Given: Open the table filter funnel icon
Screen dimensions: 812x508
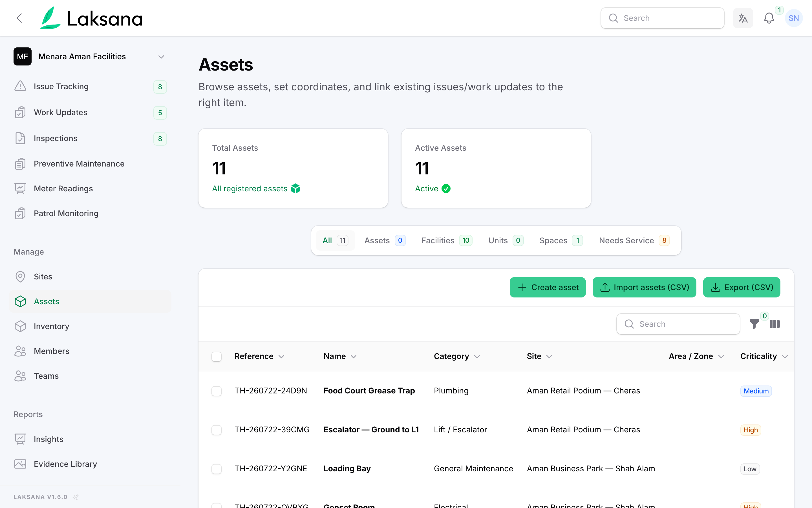Looking at the screenshot, I should click(x=754, y=324).
